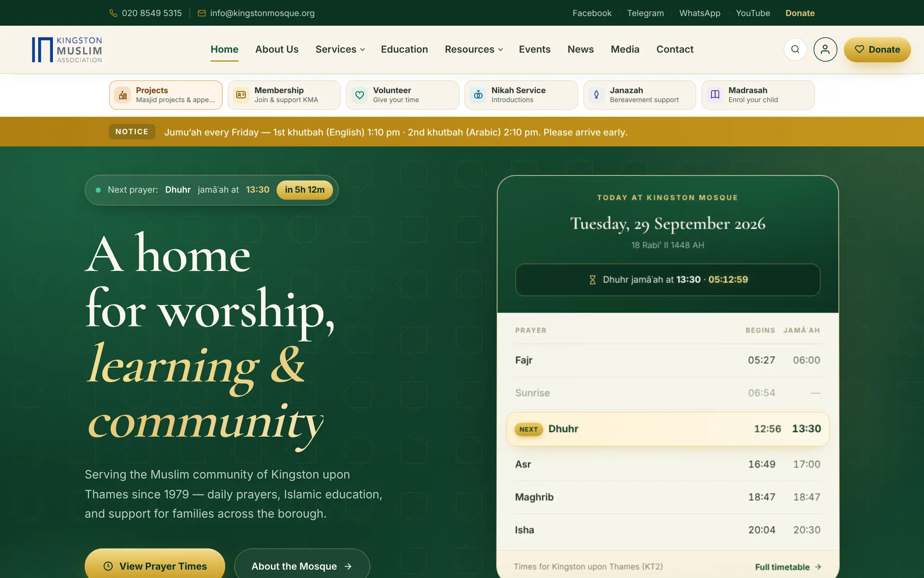The width and height of the screenshot is (924, 578).
Task: Click the Donate text link in top bar
Action: tap(800, 13)
